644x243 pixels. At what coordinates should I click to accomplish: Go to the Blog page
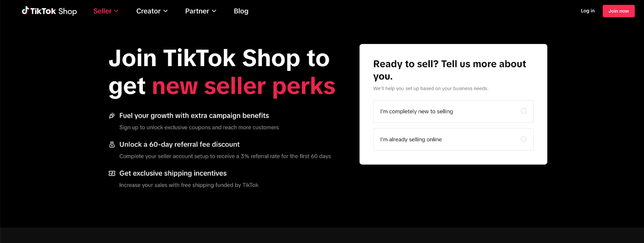241,11
